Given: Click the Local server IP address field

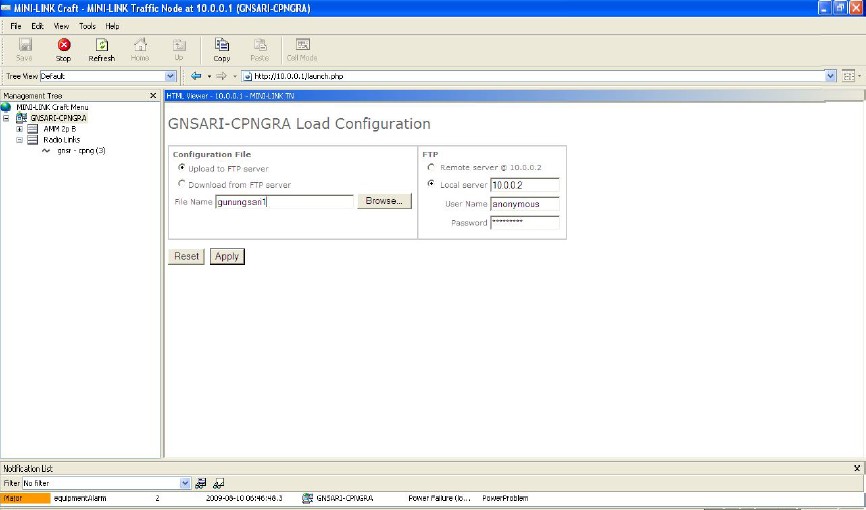Looking at the screenshot, I should point(525,185).
